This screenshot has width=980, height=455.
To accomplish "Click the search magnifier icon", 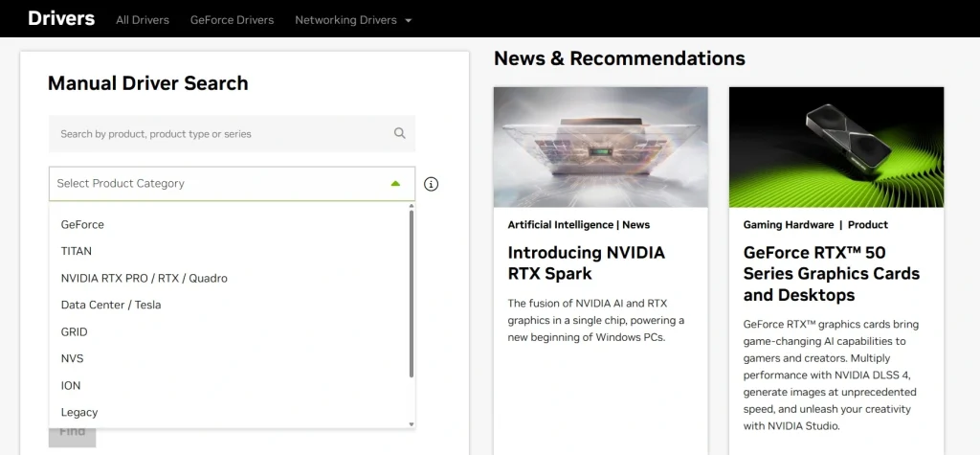I will click(x=399, y=133).
